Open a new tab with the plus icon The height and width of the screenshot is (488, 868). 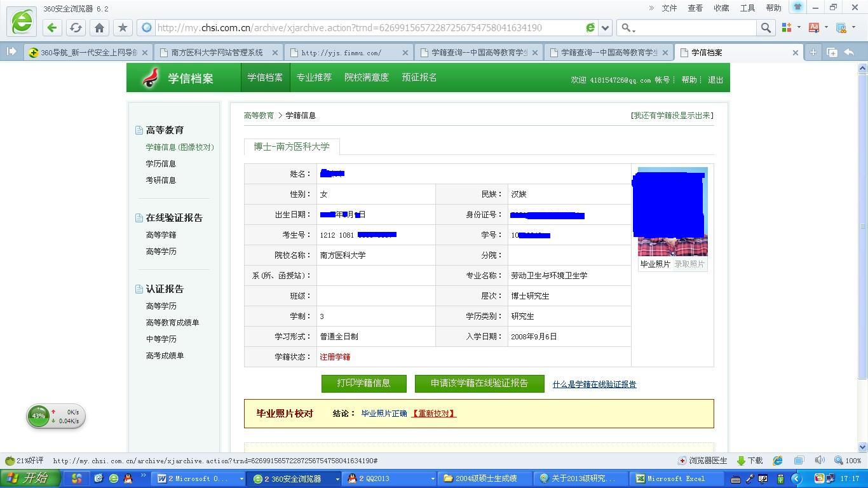[x=813, y=53]
